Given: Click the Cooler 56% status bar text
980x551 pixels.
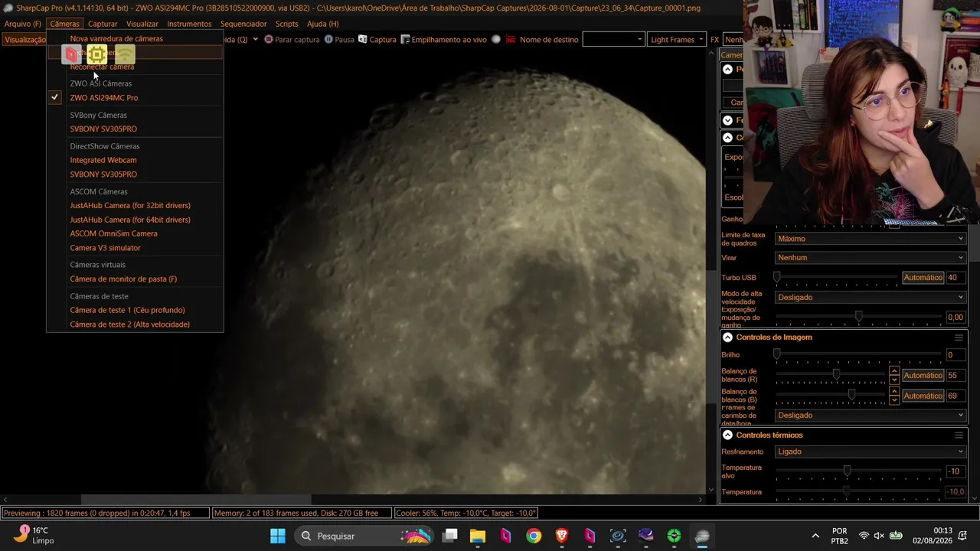Looking at the screenshot, I should pos(467,513).
